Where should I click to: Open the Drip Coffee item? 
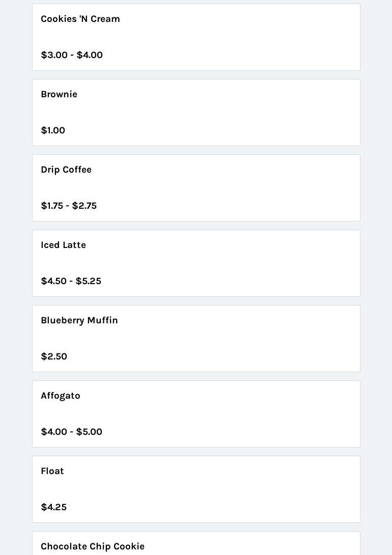[66, 170]
